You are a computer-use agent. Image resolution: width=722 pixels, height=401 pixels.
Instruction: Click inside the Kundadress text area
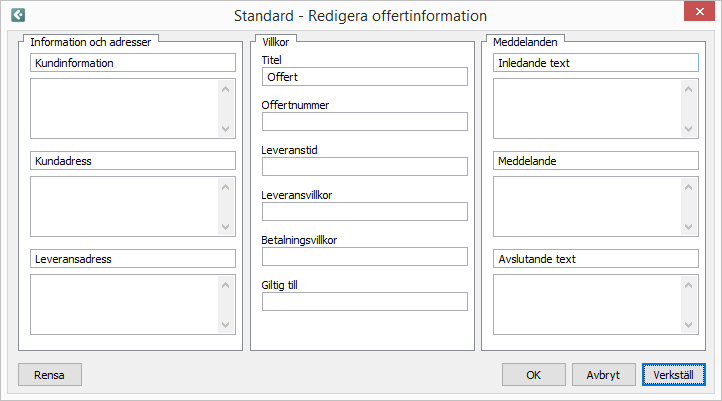(124, 206)
